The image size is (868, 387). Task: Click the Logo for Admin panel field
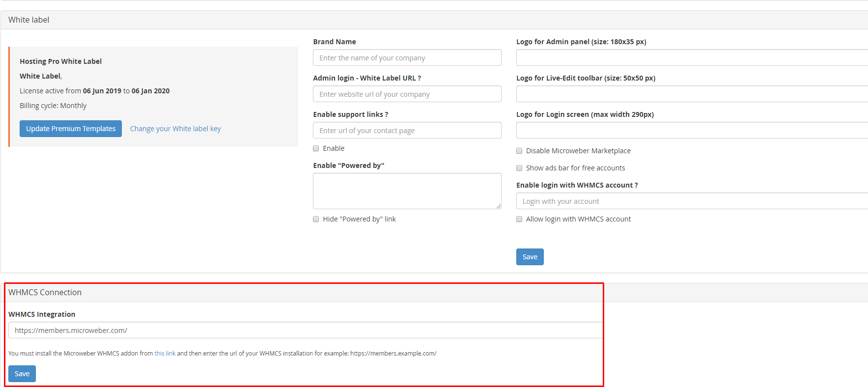coord(692,57)
